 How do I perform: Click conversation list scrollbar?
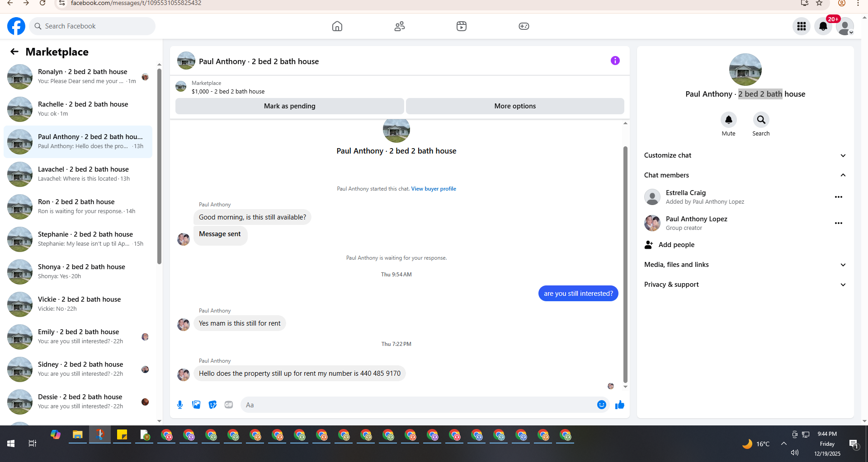click(x=159, y=166)
